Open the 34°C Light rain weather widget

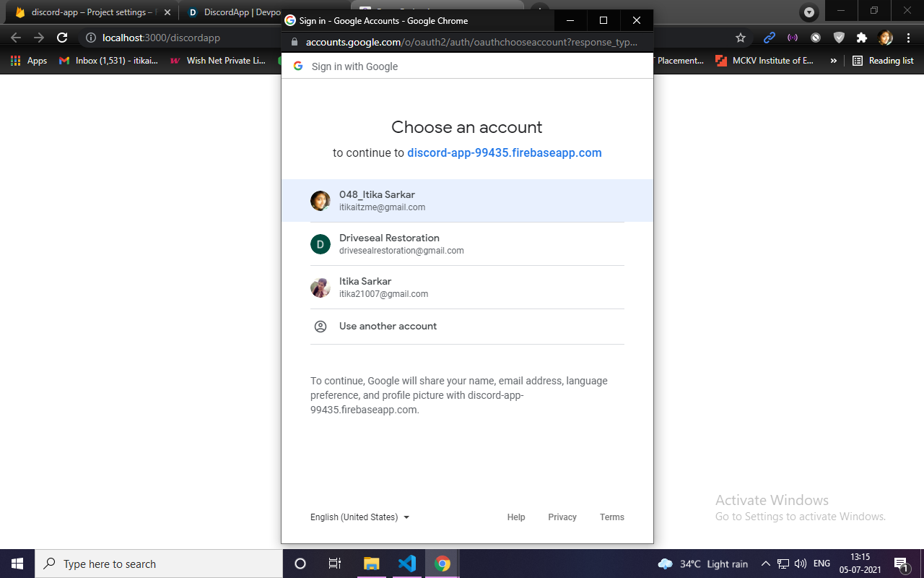[702, 564]
